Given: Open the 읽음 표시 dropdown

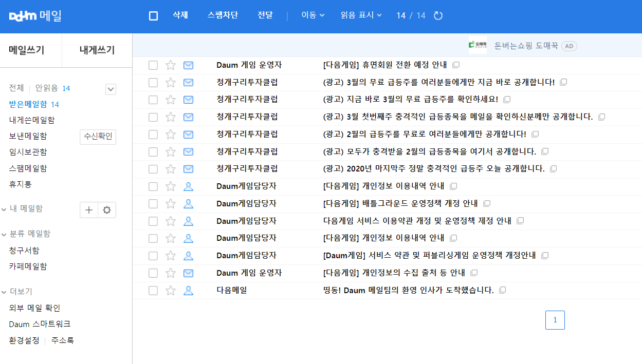Looking at the screenshot, I should coord(361,15).
